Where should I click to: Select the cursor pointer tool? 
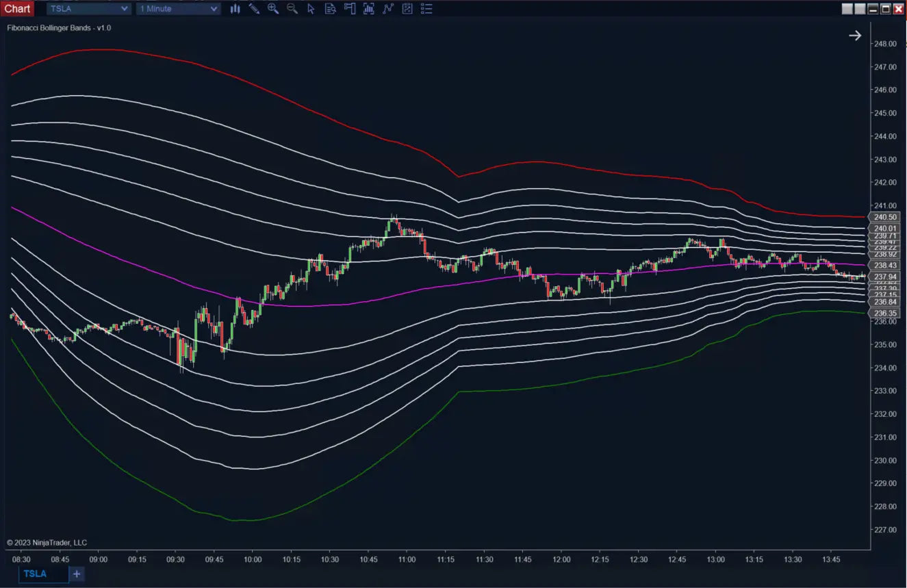pos(311,9)
